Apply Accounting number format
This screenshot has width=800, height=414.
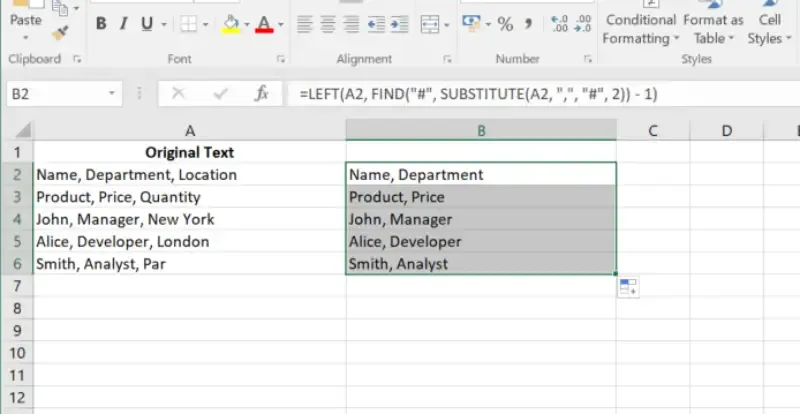471,23
